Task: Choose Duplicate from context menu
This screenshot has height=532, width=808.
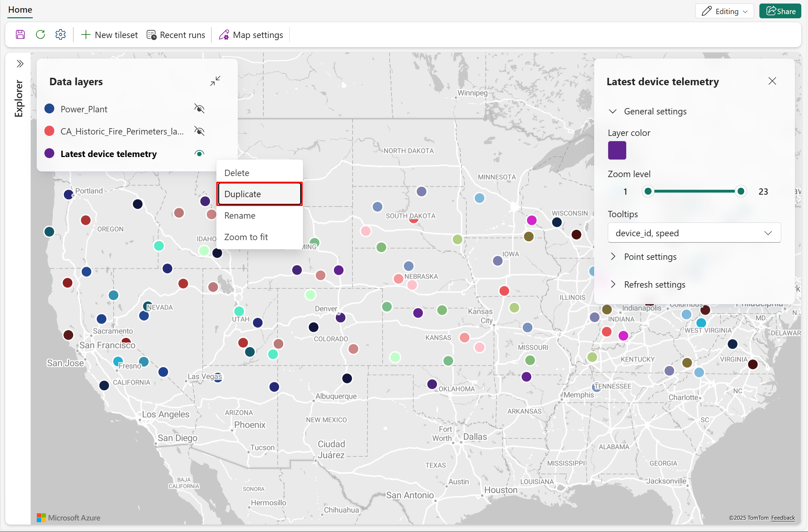Action: click(259, 194)
